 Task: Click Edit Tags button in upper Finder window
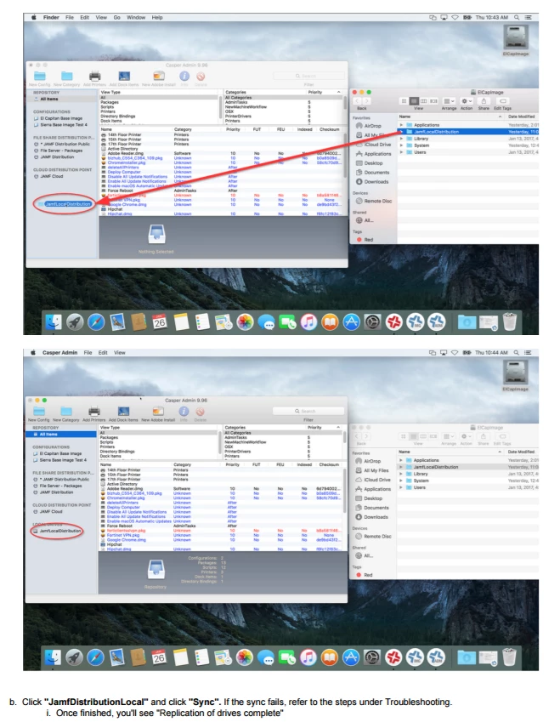(503, 101)
